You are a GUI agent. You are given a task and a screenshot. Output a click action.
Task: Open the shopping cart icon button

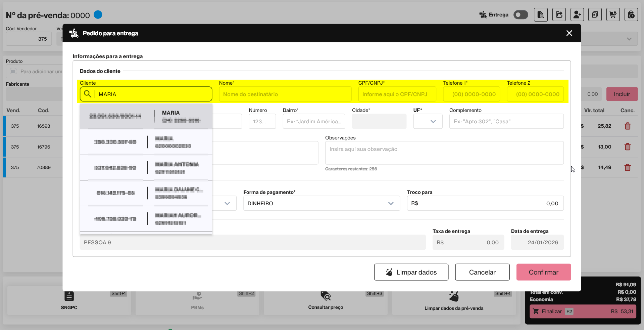click(x=613, y=15)
